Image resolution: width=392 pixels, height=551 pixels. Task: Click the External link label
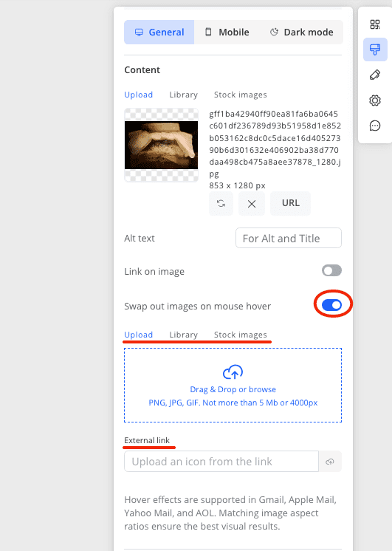tap(147, 440)
